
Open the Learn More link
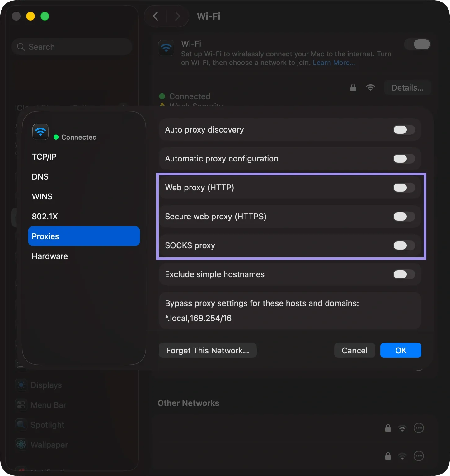[334, 63]
